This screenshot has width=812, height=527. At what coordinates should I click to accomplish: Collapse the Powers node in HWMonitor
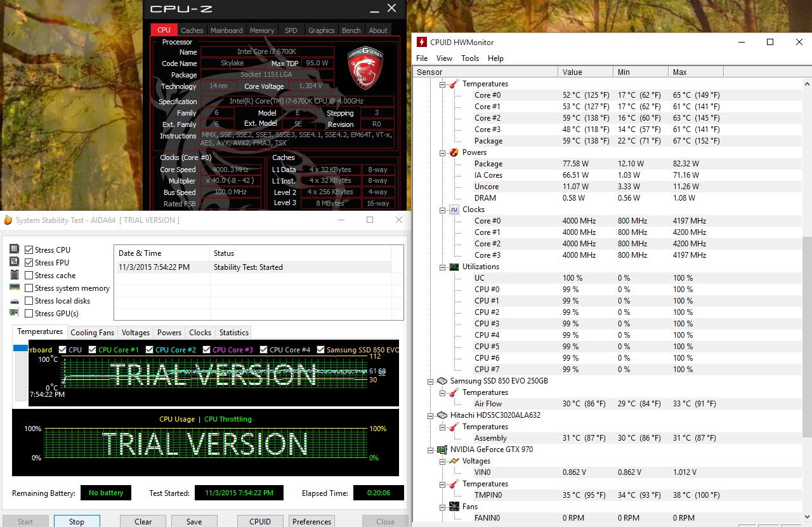click(442, 152)
